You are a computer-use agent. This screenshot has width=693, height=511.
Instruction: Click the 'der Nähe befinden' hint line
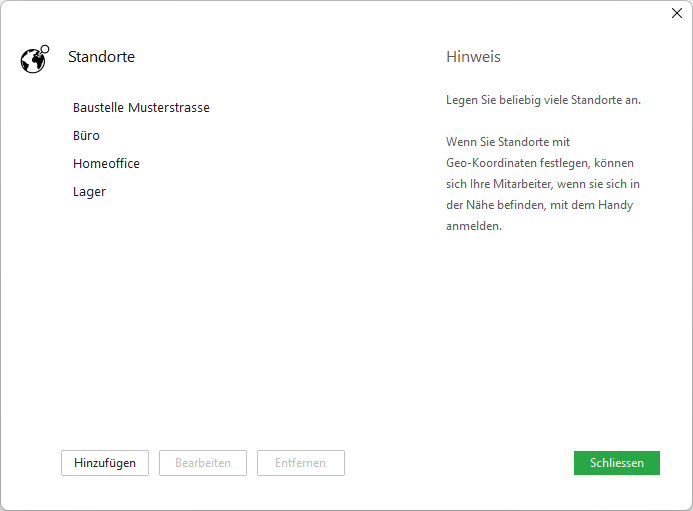tap(539, 205)
